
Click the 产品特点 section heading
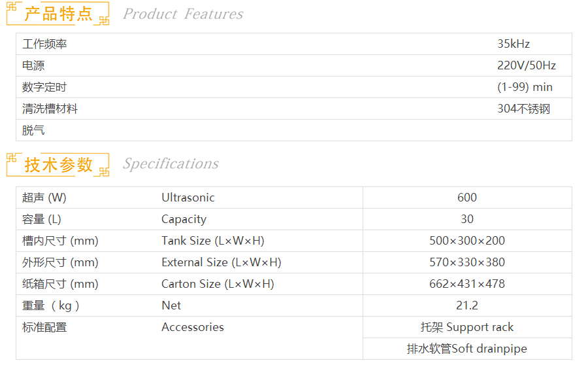click(58, 14)
